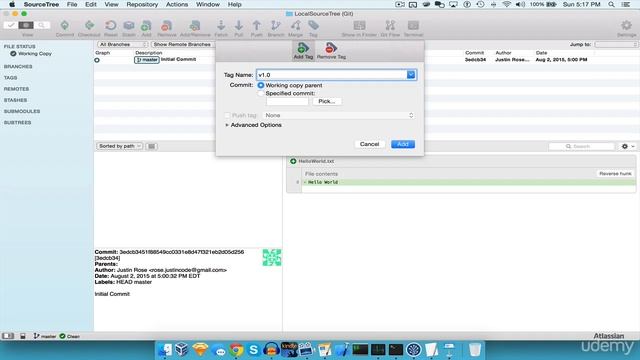
Task: Open the Show Remote Branches dropdown
Action: pyautogui.click(x=183, y=44)
